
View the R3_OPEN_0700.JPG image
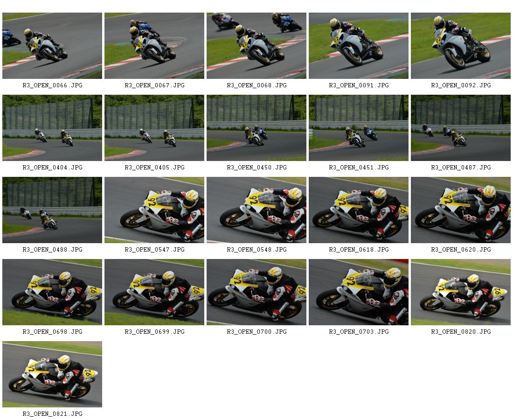256,292
